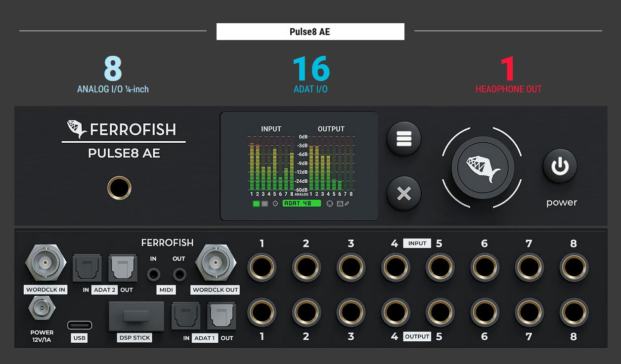
Task: Click the USB label
Action: tap(79, 338)
